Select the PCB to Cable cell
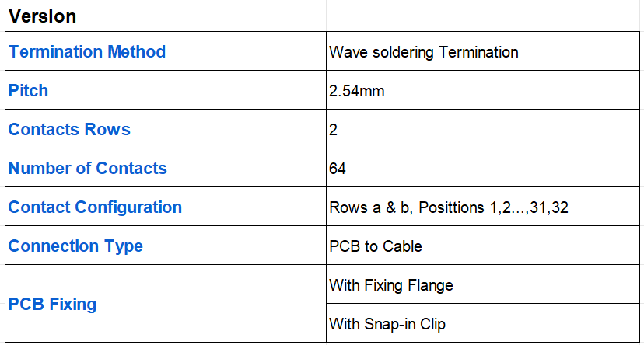Image resolution: width=644 pixels, height=345 pixels. coord(483,246)
